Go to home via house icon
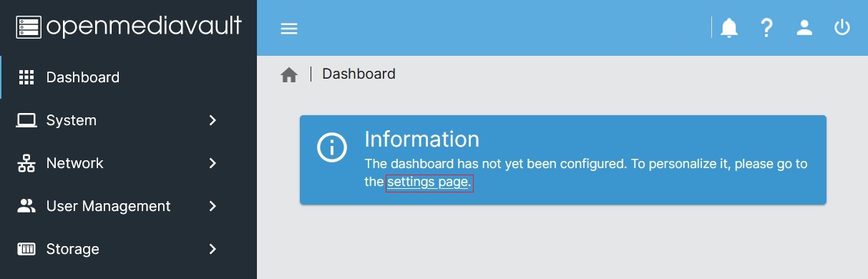 point(289,74)
